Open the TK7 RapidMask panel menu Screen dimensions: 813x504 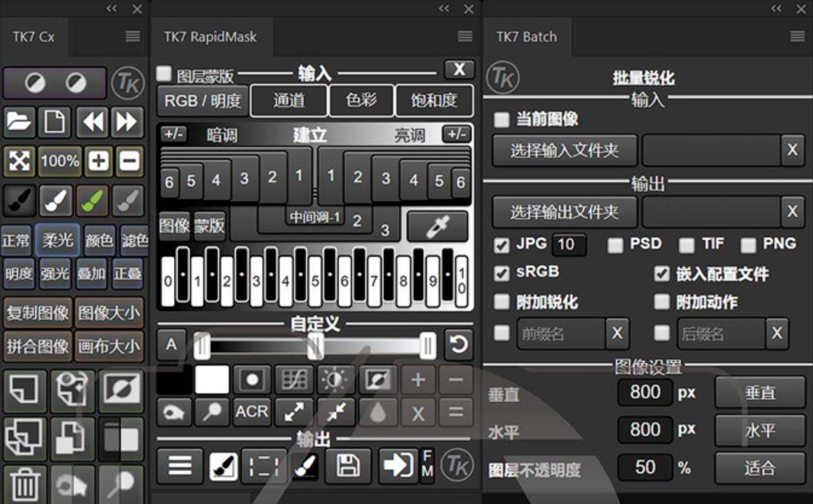pos(465,37)
